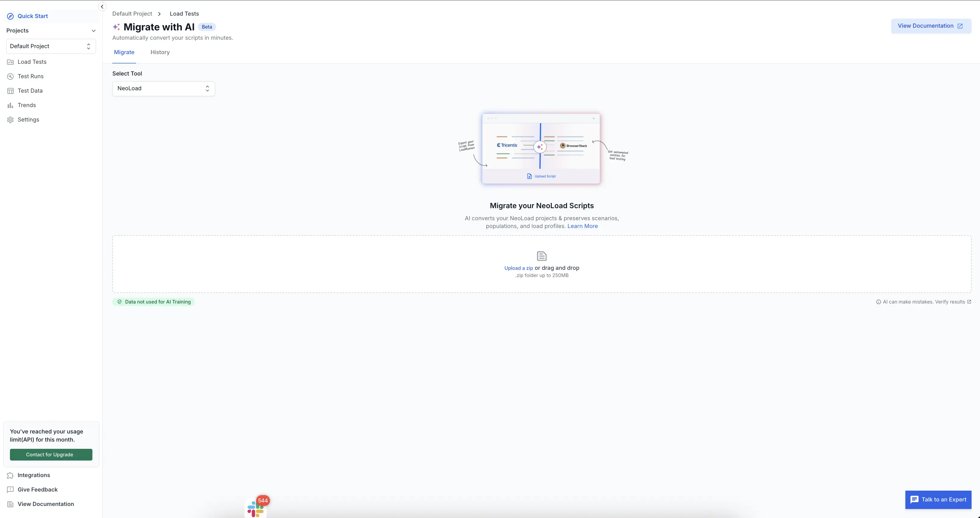The height and width of the screenshot is (518, 980).
Task: Click the Upload a zip link
Action: (519, 268)
